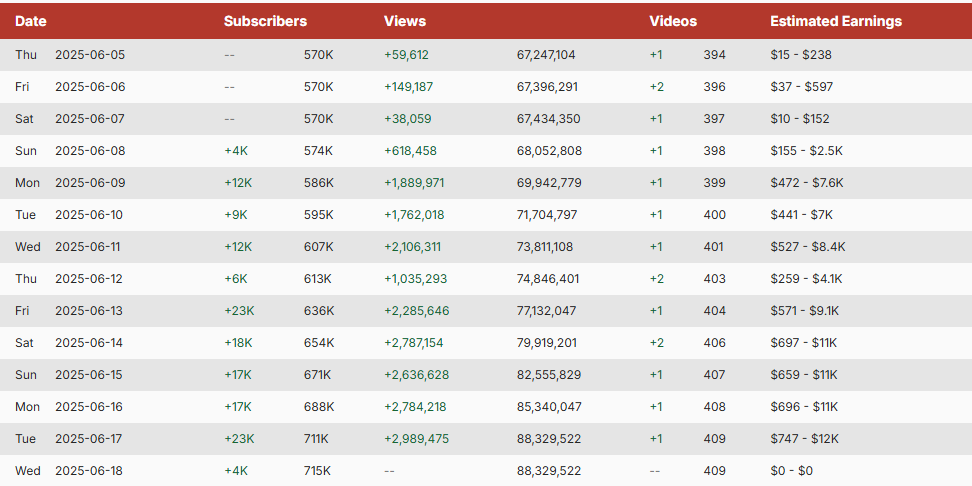
Task: Click subscriber total 711K
Action: [316, 439]
